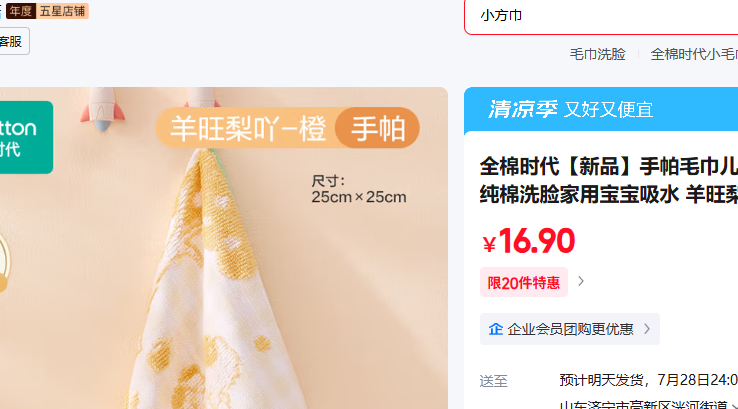The width and height of the screenshot is (738, 409).
Task: Click the 企 enterprise member icon
Action: 496,329
